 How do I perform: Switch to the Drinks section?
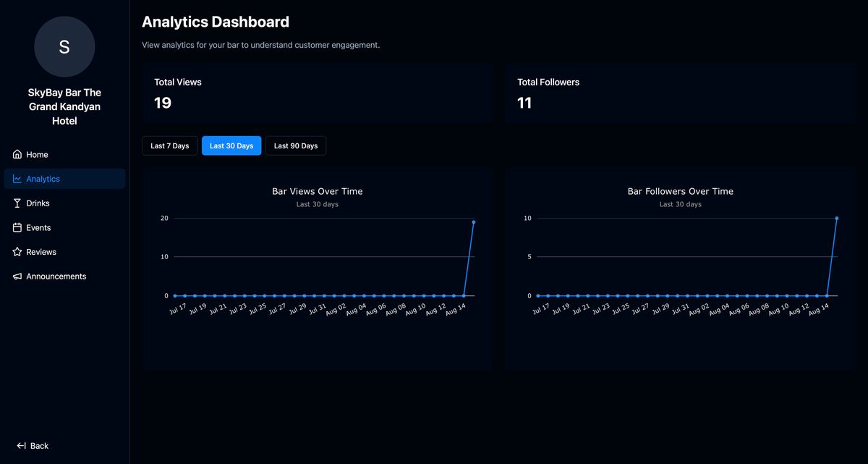(38, 203)
